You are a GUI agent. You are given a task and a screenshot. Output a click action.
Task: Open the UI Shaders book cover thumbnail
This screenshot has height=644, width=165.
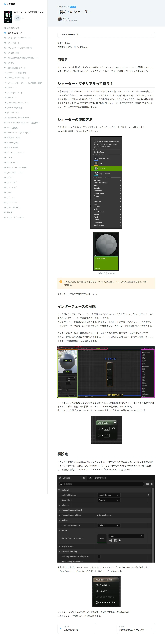coord(8,17)
